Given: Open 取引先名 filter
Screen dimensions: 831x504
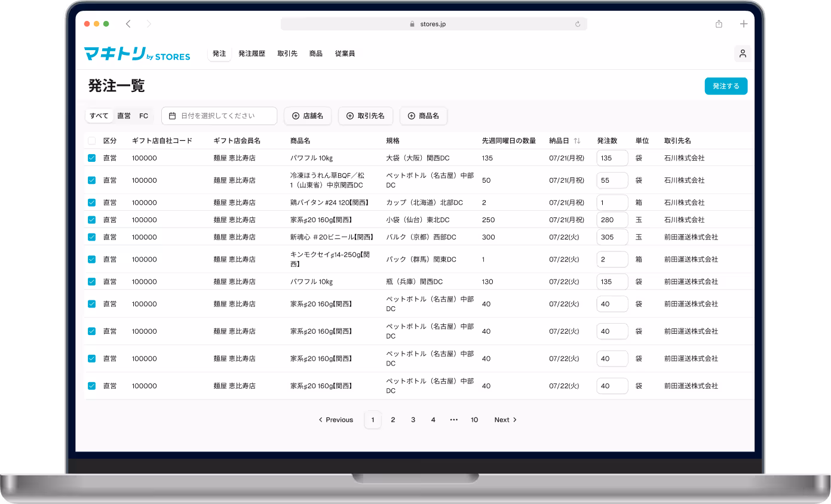Looking at the screenshot, I should pos(366,116).
